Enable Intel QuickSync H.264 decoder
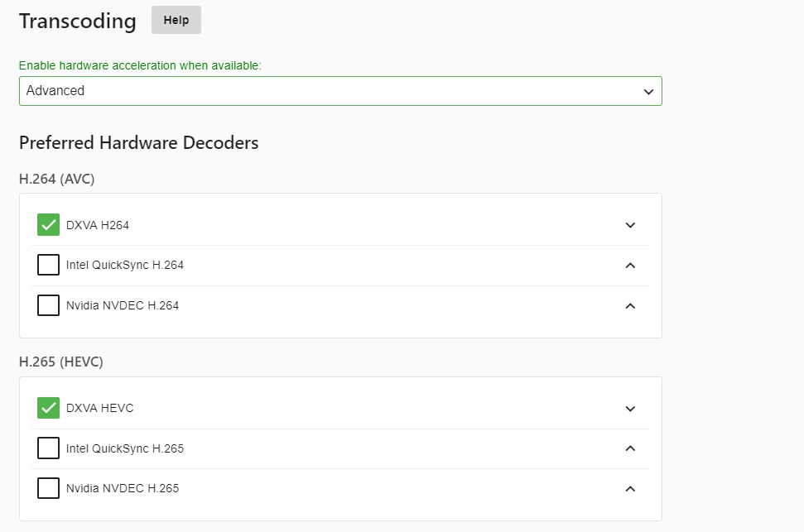 click(48, 265)
